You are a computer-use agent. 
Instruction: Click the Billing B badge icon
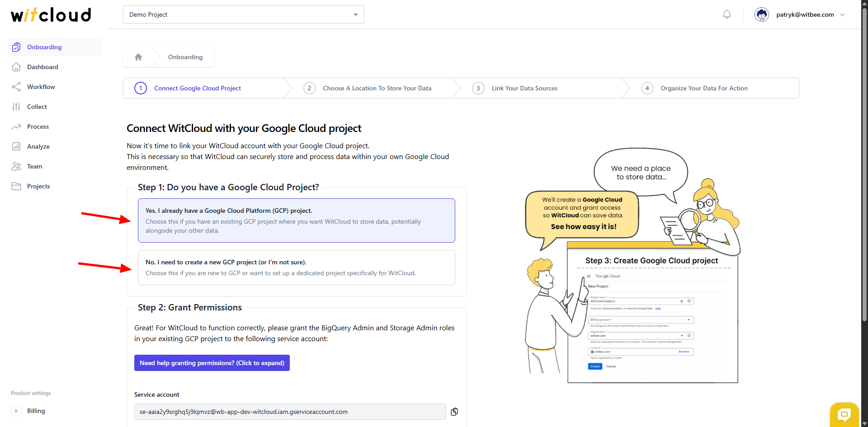[16, 411]
